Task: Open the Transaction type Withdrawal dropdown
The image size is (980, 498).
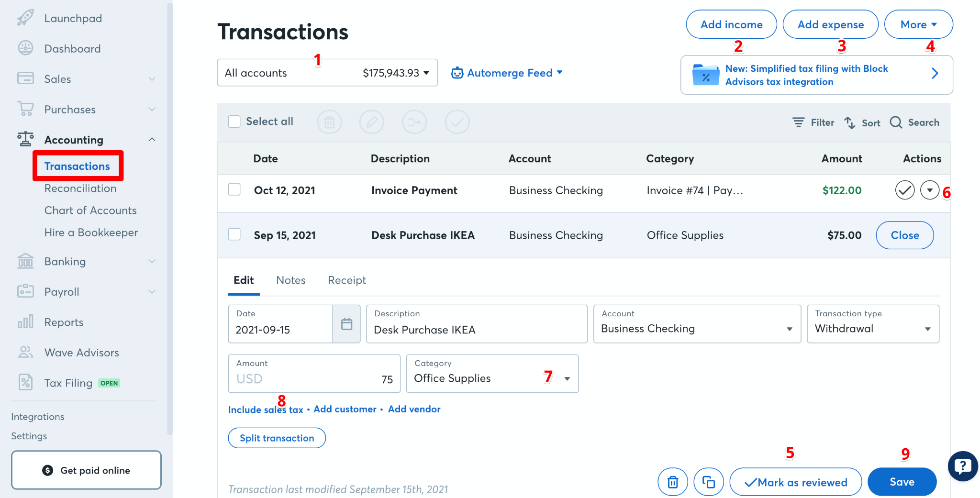Action: click(873, 324)
